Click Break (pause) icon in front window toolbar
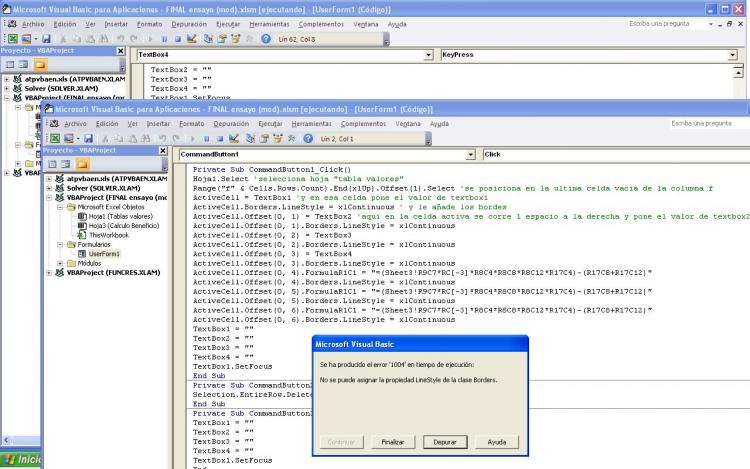The image size is (750, 469). 207,139
